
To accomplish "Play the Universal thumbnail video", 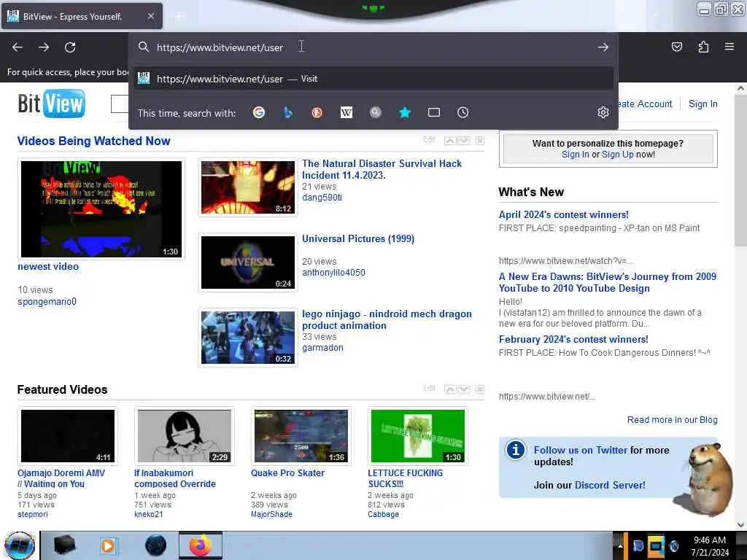I will pos(248,262).
